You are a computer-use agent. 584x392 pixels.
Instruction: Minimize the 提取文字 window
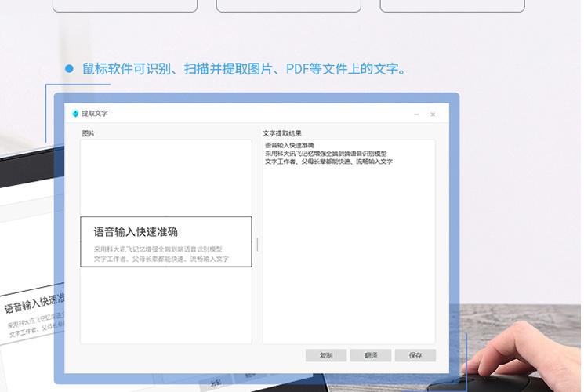(416, 114)
